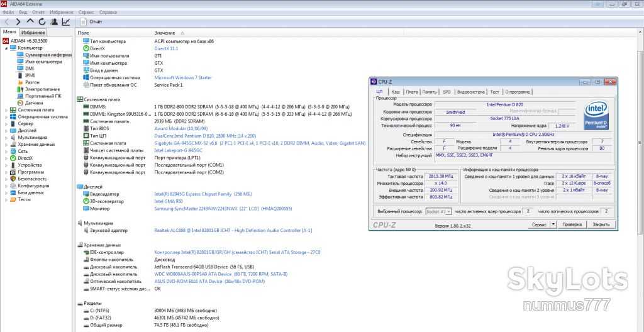The image size is (644, 332).
Task: Expand the Устройства tree node arrow
Action: tap(6, 165)
